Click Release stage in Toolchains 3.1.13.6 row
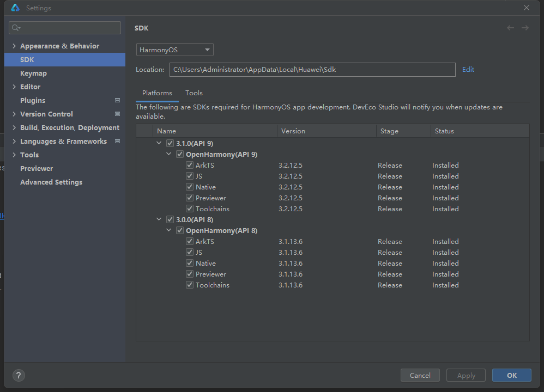The image size is (544, 392). coord(390,285)
